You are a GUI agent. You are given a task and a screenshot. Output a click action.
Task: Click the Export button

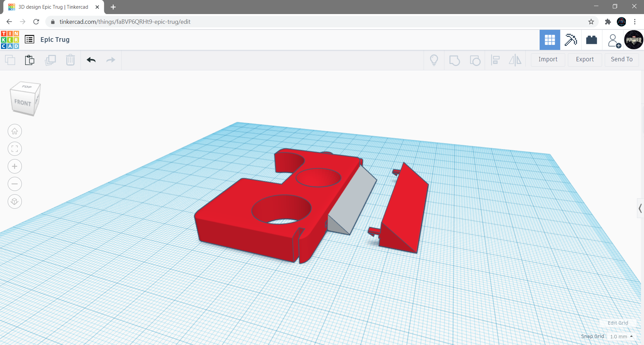[x=585, y=60]
